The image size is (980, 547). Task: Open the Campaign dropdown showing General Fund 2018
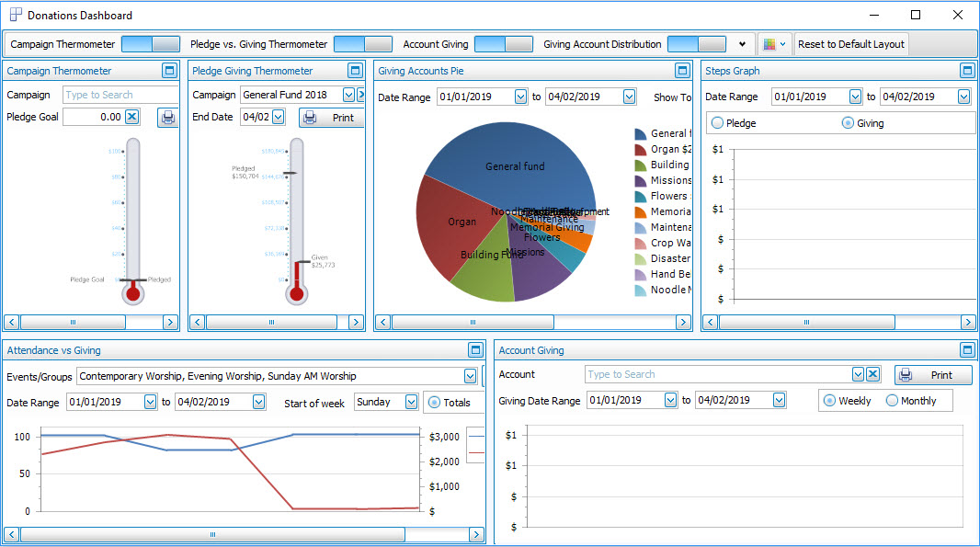(349, 94)
